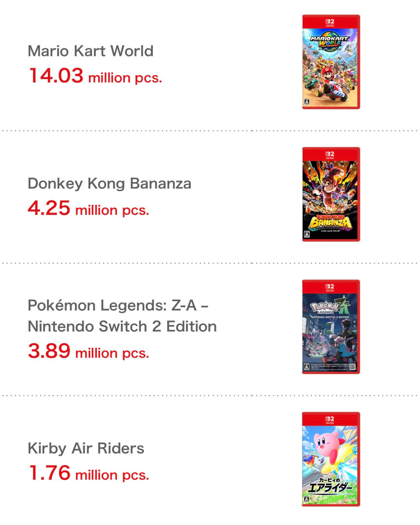Click the 4.25 million pcs. sales figure
The height and width of the screenshot is (525, 420).
click(x=88, y=209)
